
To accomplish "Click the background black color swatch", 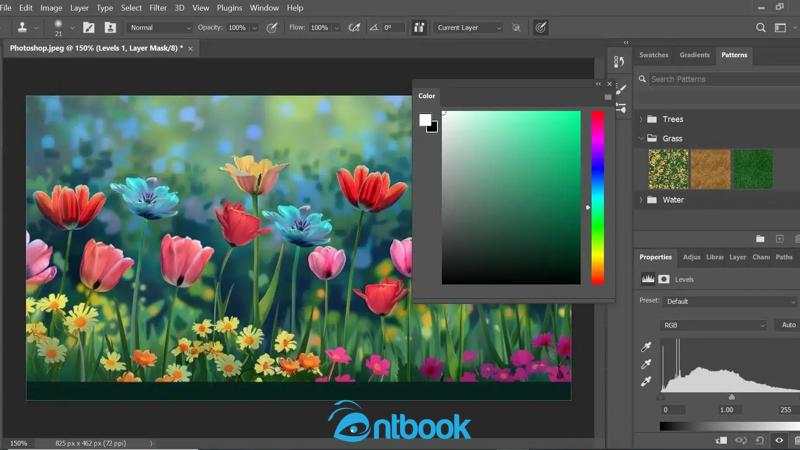I will pyautogui.click(x=434, y=128).
